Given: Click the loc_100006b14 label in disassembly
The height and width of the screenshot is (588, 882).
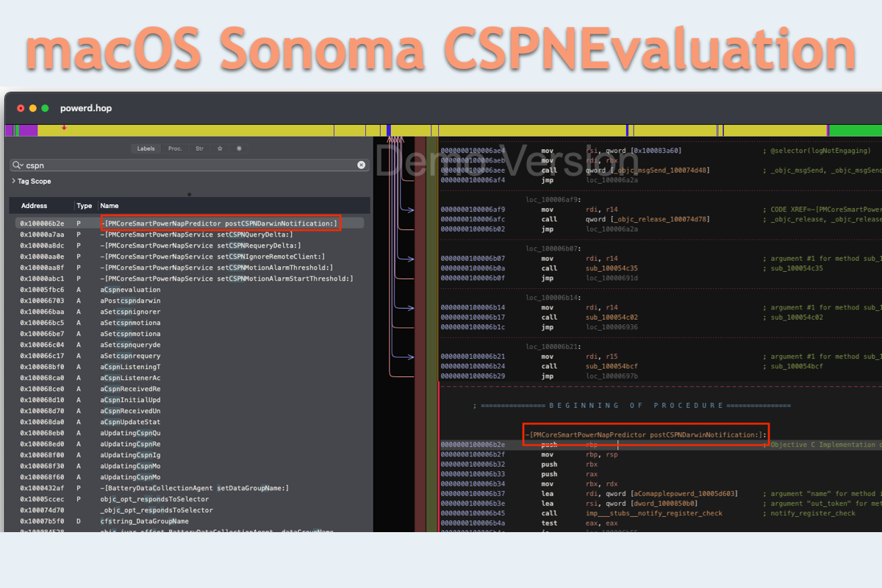Looking at the screenshot, I should [553, 298].
